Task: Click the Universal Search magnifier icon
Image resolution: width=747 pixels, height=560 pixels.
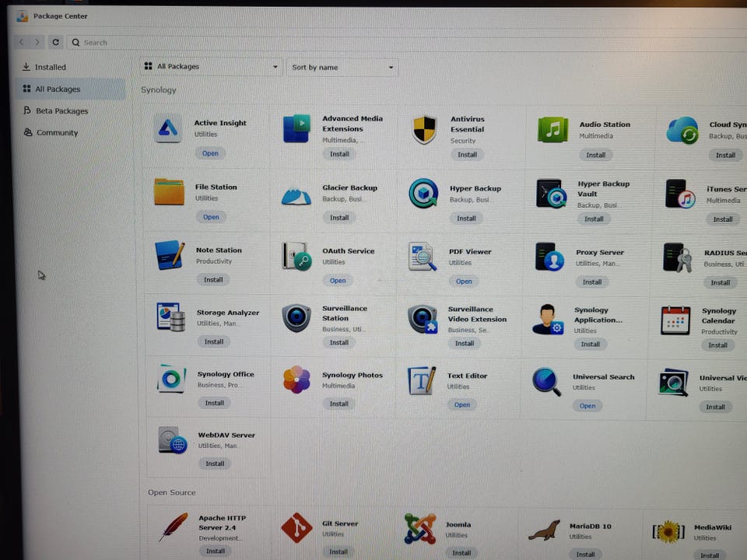Action: tap(546, 381)
